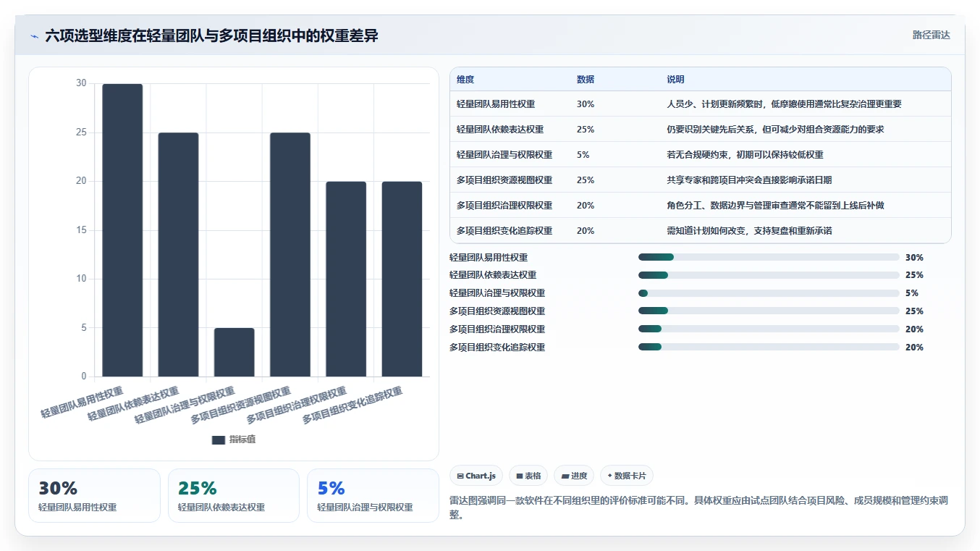Image resolution: width=980 pixels, height=551 pixels.
Task: Click the 轻量团队易用性权重 progress bar
Action: [769, 257]
